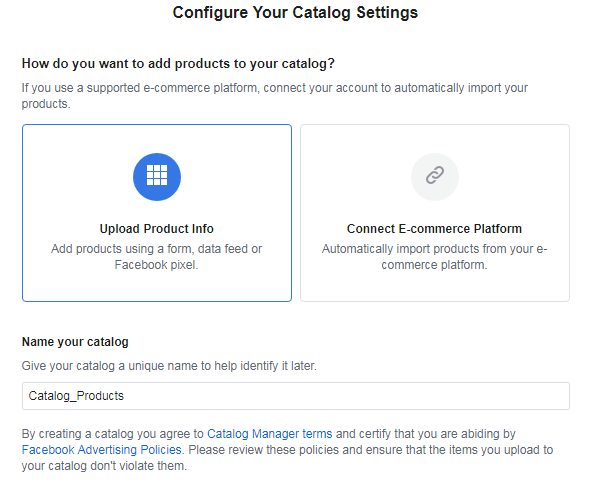Select the Upload Product Info option card
The image size is (592, 482).
coord(157,213)
